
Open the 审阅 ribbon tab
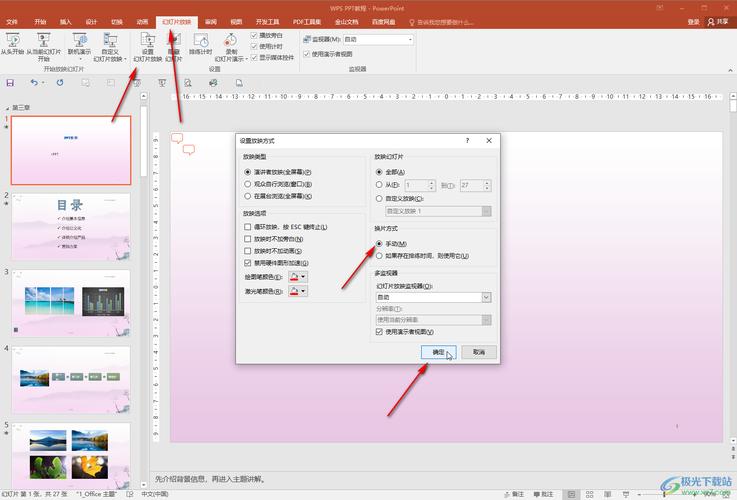pos(210,20)
